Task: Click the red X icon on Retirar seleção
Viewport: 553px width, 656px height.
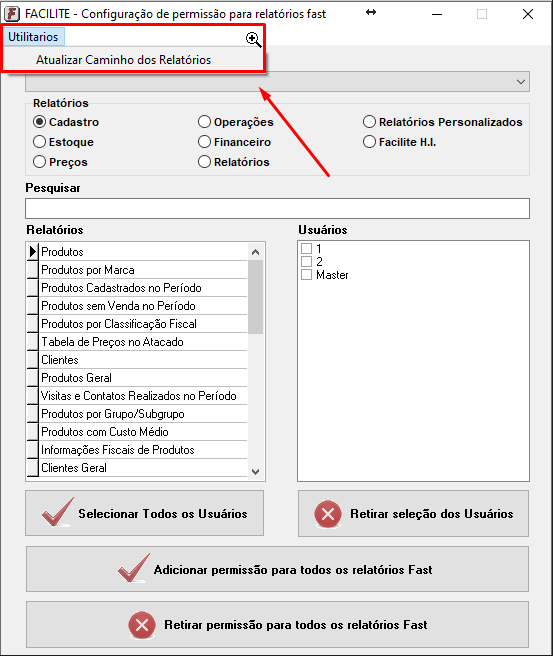Action: (328, 514)
